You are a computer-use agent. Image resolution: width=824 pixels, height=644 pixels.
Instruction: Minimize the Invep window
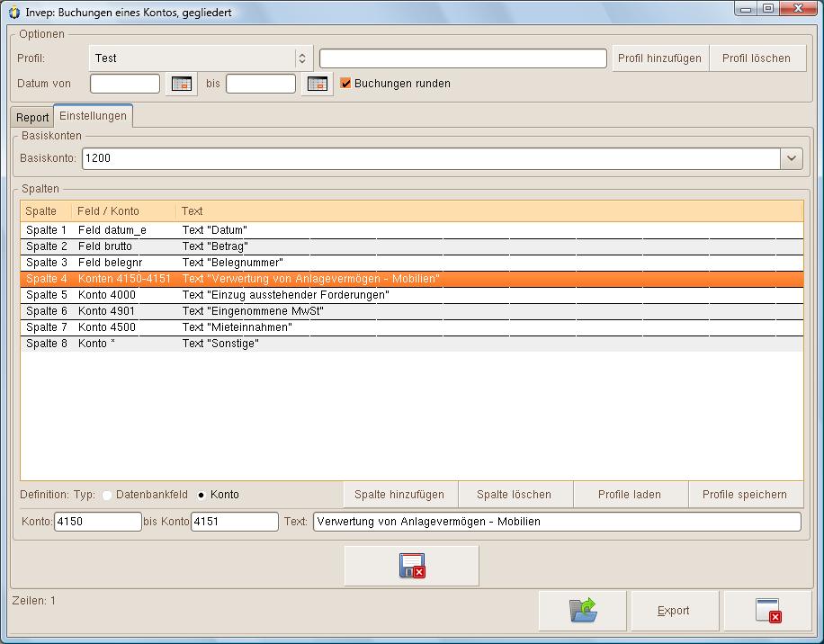[746, 8]
